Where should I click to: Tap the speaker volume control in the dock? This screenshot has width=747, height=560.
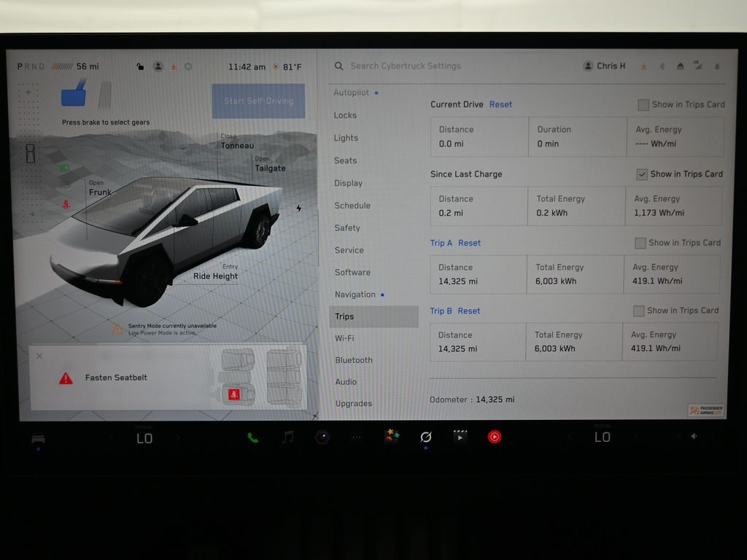click(693, 437)
